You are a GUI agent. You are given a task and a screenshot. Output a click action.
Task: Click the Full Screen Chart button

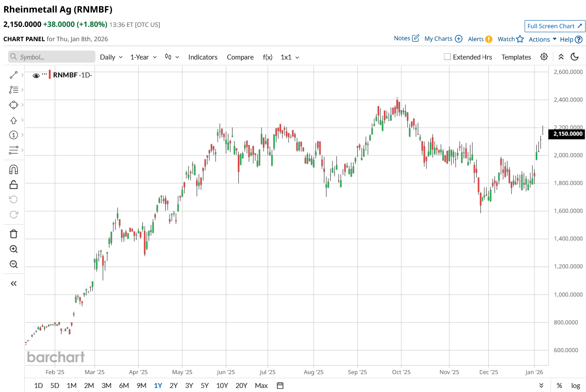coord(555,26)
